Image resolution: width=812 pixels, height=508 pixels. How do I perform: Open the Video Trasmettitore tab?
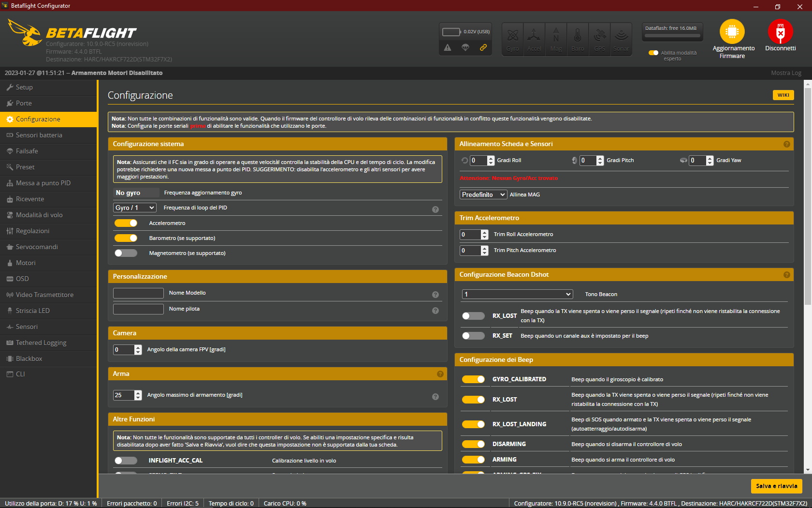tap(48, 295)
